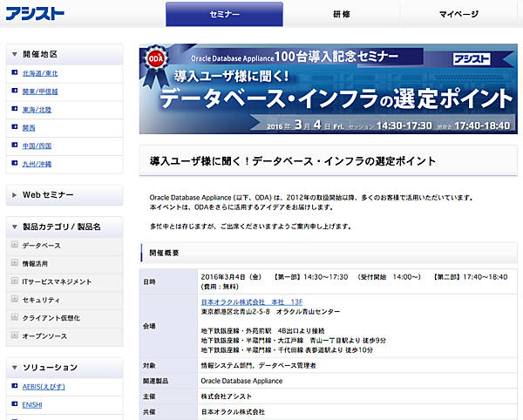The image size is (523, 420).
Task: Open the 日本オラクル株式会社 本社 13F venue link
Action: click(252, 302)
